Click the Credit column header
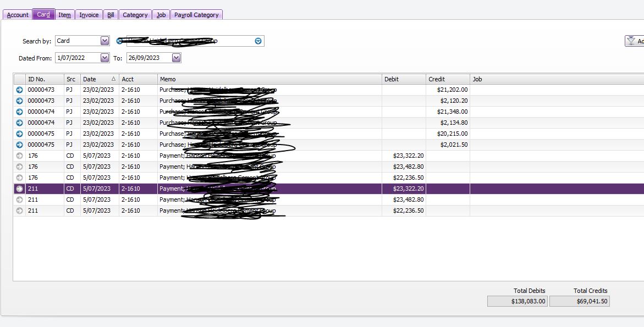 point(448,79)
